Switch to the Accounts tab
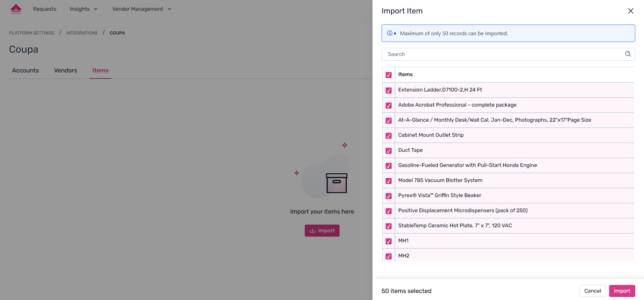 [26, 70]
